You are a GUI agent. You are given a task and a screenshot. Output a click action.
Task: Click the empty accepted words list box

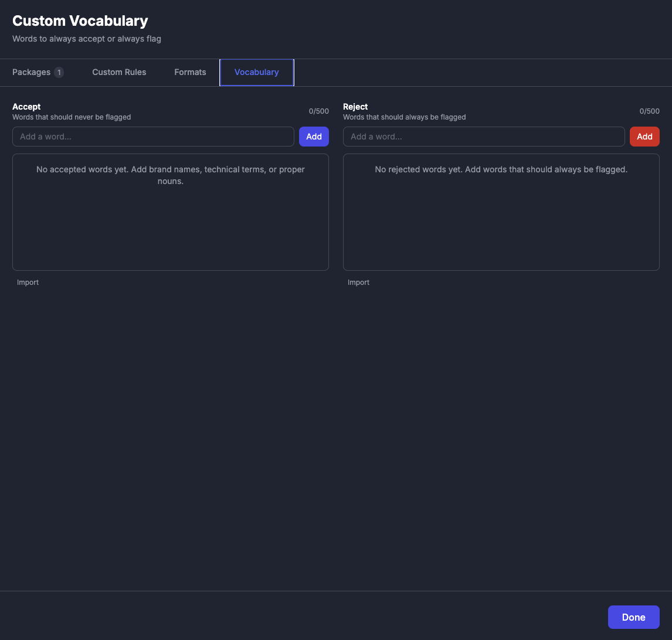click(171, 223)
